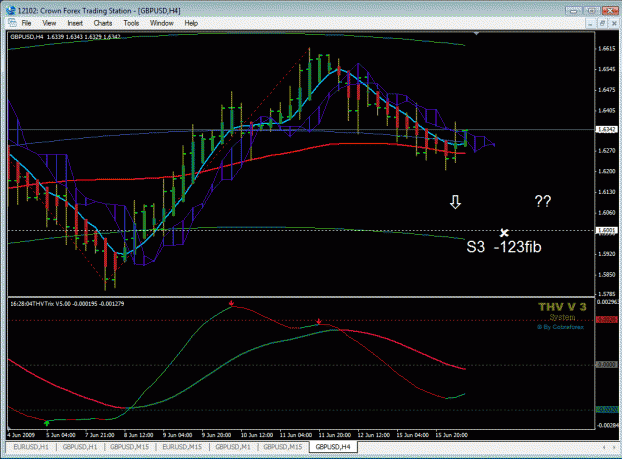Open the File menu
This screenshot has height=459, width=625.
pos(26,23)
